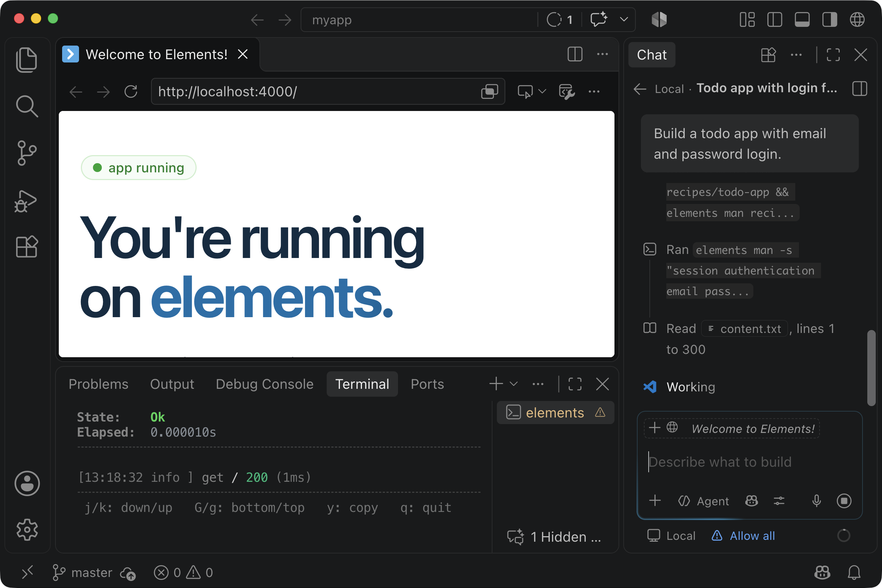
Task: Expand device emulation dropdown in preview toolbar
Action: (542, 91)
